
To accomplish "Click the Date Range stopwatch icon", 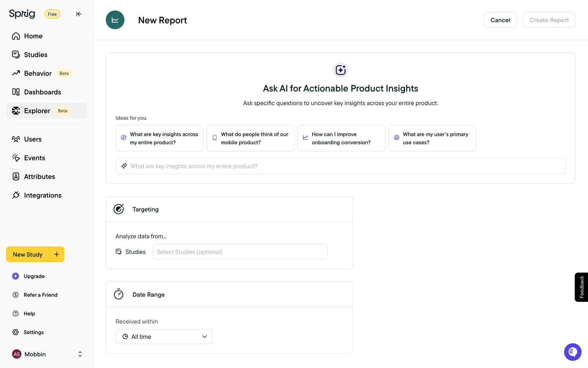I will click(x=119, y=294).
